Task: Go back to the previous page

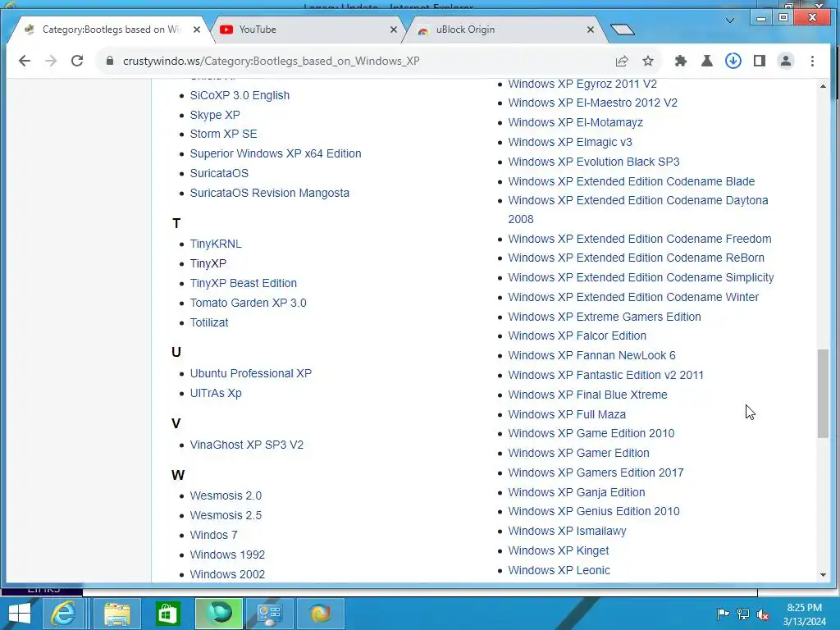Action: coord(25,61)
